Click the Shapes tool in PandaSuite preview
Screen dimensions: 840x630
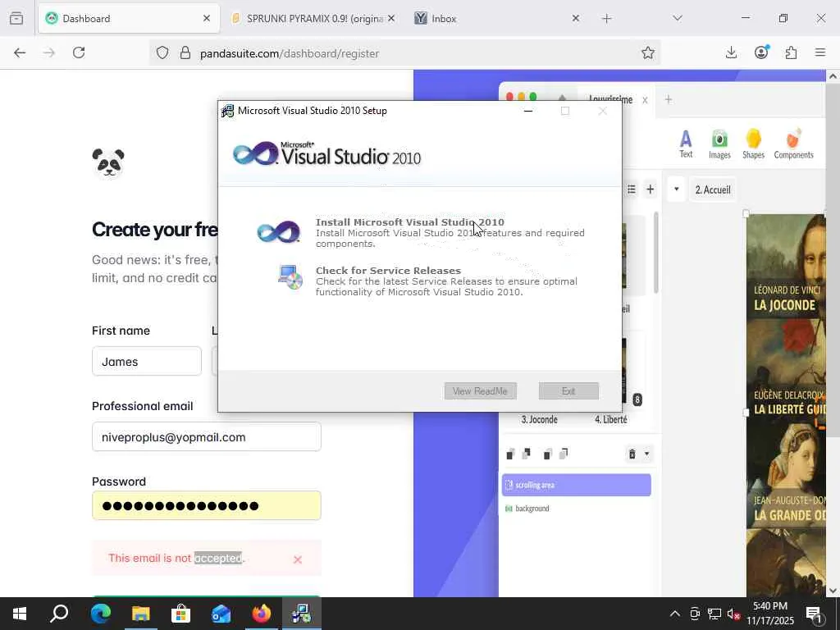[753, 144]
